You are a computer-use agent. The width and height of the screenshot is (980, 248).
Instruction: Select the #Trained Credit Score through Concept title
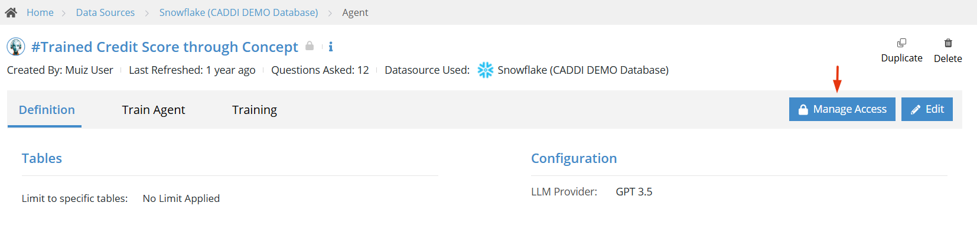coord(165,47)
